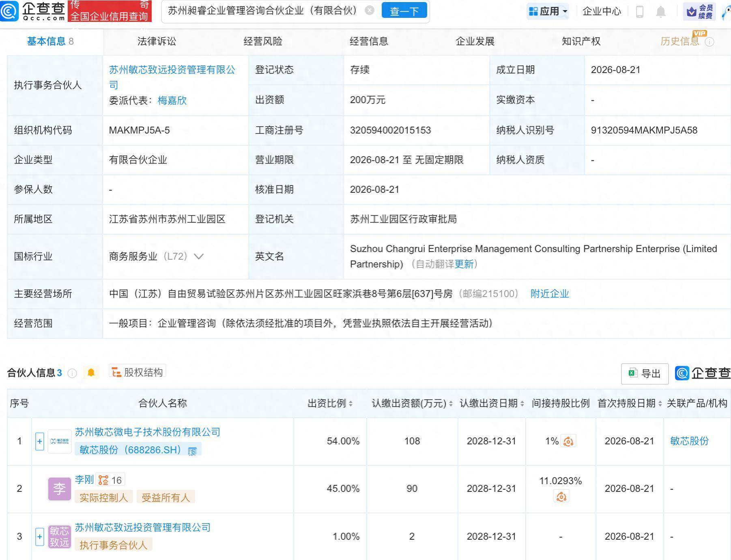
Task: Click the orange bell monitor icon
Action: (91, 373)
